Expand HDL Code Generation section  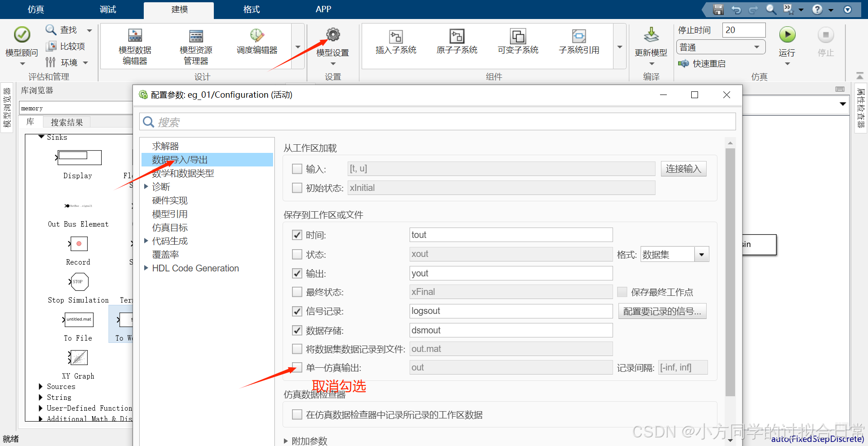(x=146, y=268)
